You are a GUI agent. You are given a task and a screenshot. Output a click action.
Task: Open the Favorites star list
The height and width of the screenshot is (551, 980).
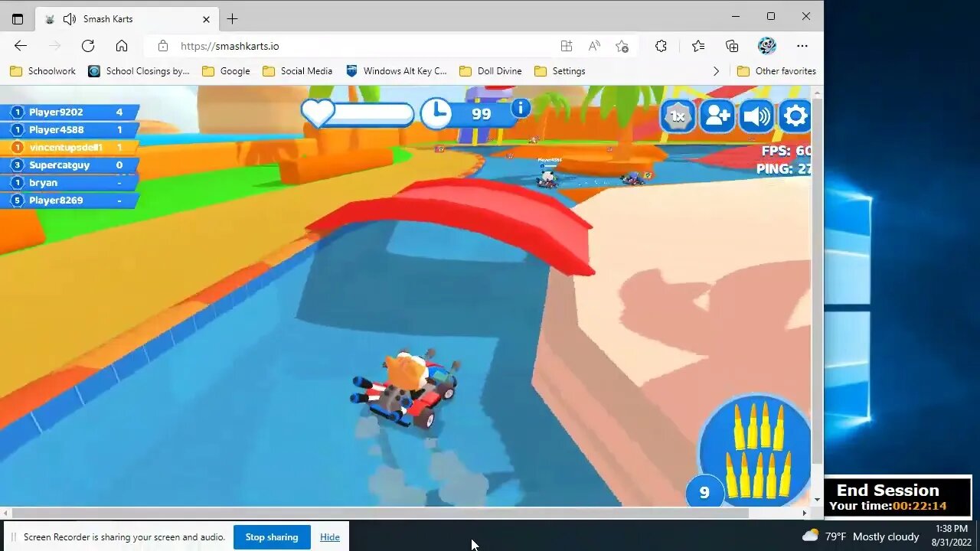click(698, 46)
